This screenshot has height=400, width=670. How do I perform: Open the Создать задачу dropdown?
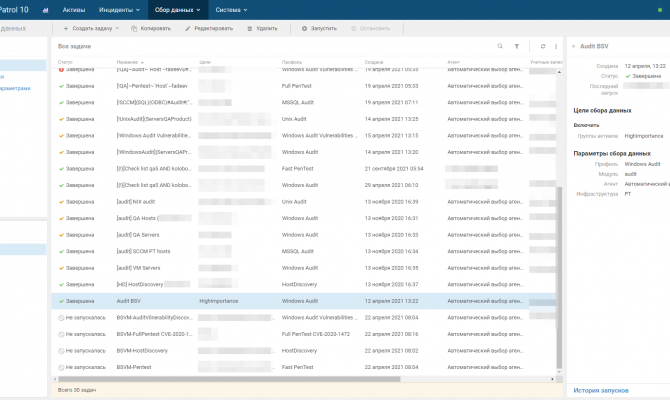coord(91,29)
